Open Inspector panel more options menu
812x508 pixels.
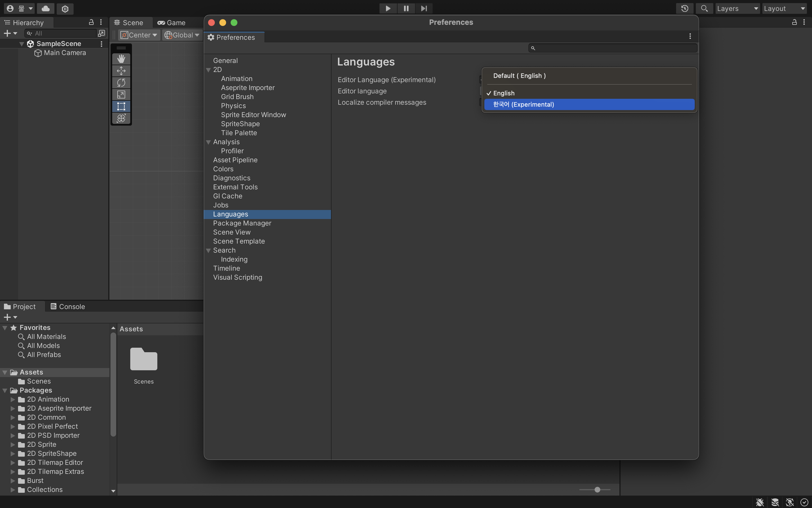804,22
